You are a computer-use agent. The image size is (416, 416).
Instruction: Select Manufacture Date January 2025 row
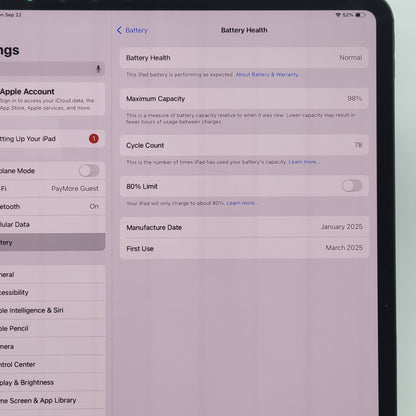click(x=244, y=227)
